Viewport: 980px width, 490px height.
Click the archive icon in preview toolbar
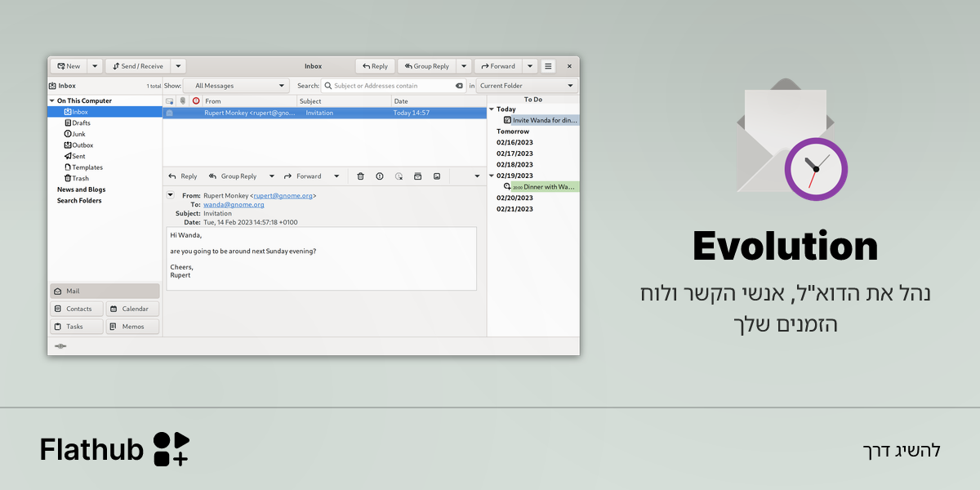tap(417, 176)
